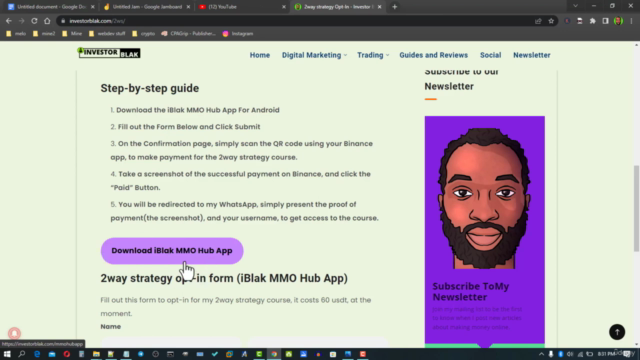Image resolution: width=640 pixels, height=360 pixels.
Task: Open File Explorer from the taskbar
Action: click(x=96, y=354)
